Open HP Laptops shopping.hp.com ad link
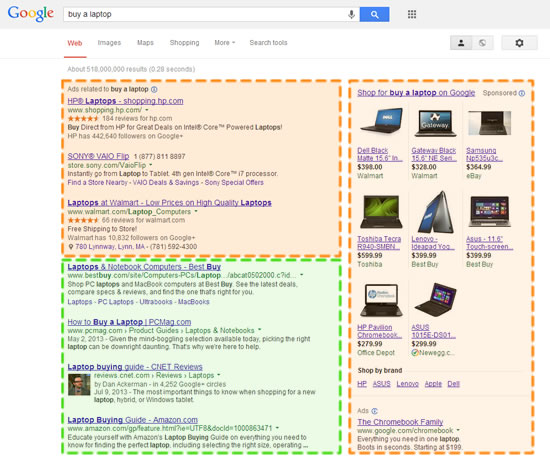This screenshot has width=550, height=457. [x=125, y=101]
